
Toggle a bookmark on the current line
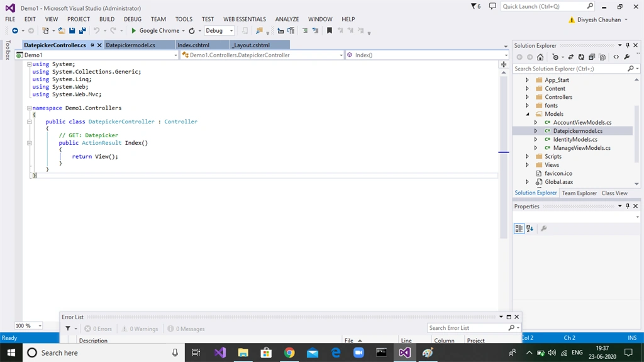[x=330, y=30]
